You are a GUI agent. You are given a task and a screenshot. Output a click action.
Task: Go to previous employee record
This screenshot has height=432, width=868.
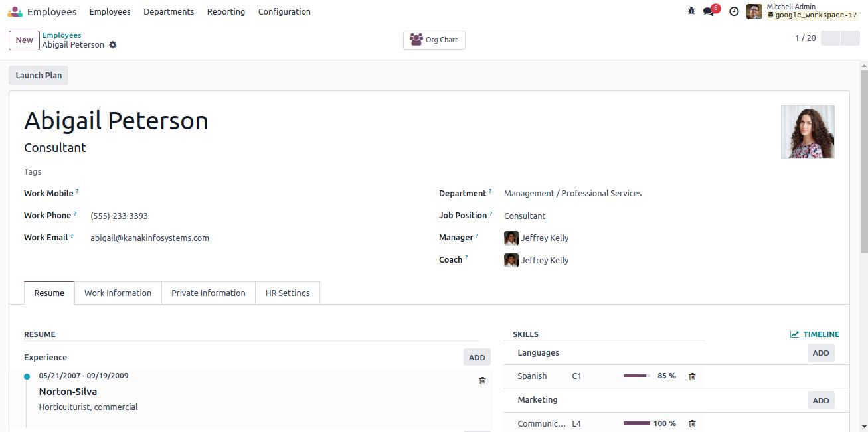click(x=831, y=38)
